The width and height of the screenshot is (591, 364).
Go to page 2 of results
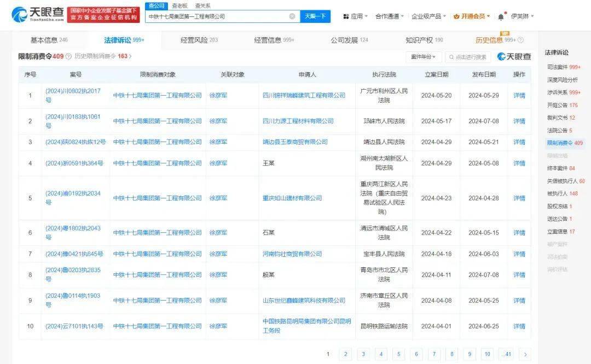point(345,354)
